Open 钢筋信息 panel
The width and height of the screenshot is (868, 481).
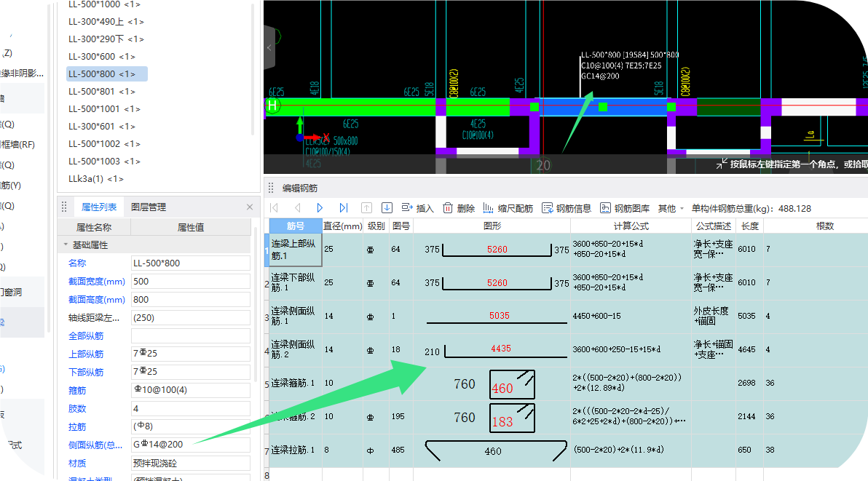(x=567, y=208)
